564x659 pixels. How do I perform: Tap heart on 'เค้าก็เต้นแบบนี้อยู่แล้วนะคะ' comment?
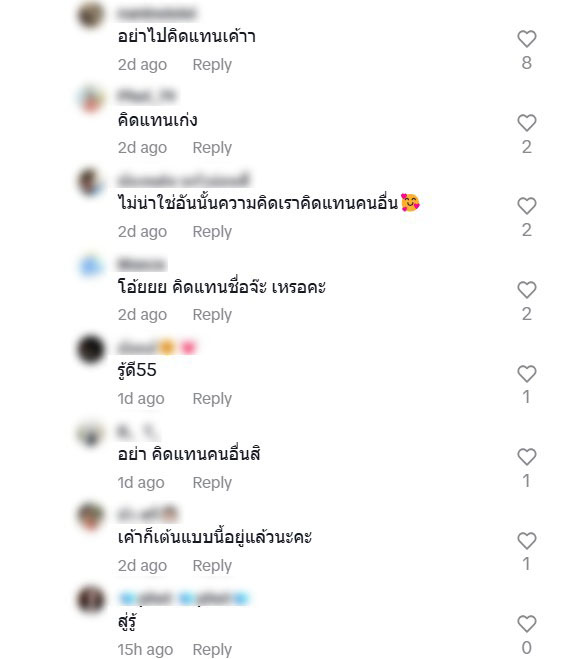(526, 540)
